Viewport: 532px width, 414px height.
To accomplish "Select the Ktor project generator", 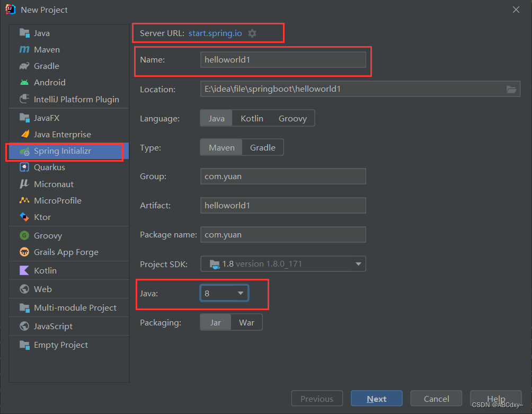I will 41,217.
